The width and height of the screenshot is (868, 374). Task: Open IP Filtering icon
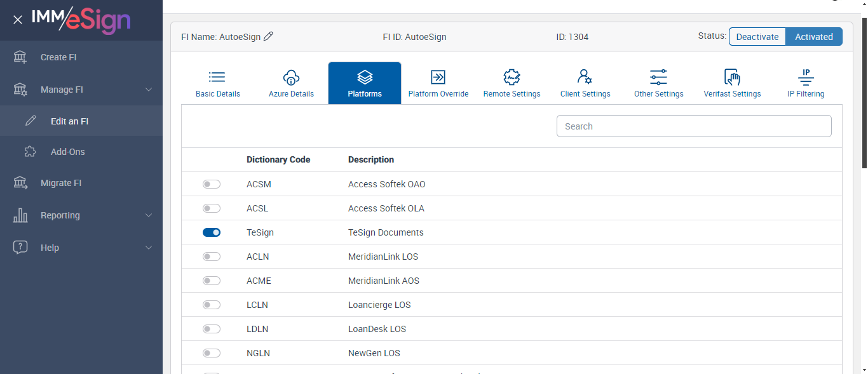[x=806, y=77]
